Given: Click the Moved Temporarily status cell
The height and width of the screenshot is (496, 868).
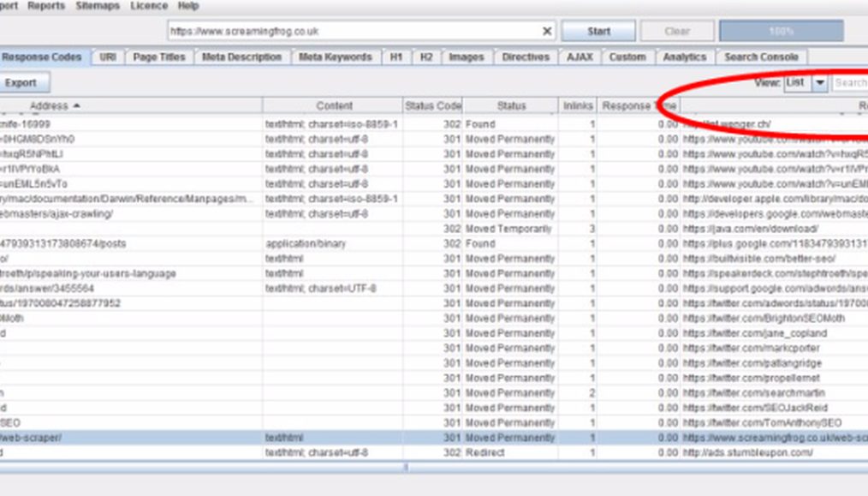Looking at the screenshot, I should click(510, 229).
